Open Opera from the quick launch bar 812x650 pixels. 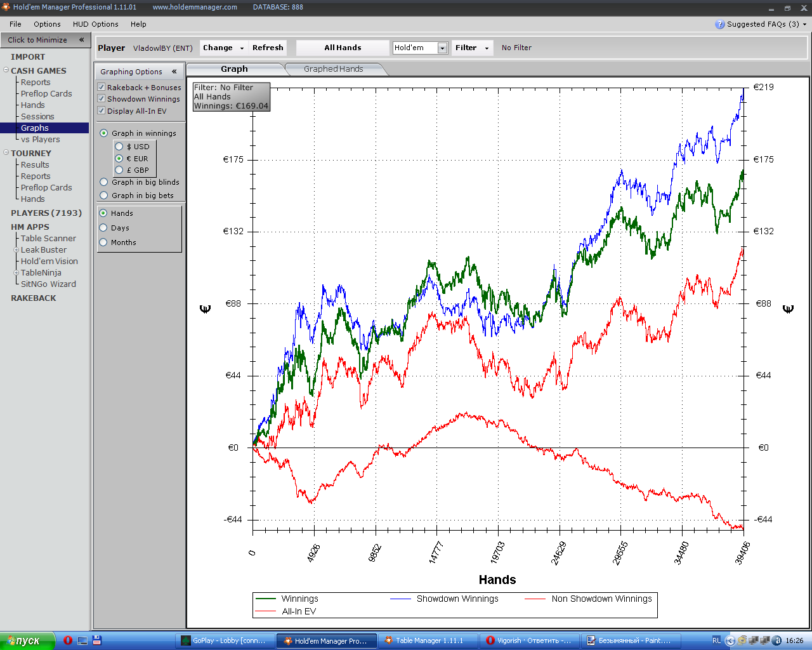pyautogui.click(x=68, y=640)
